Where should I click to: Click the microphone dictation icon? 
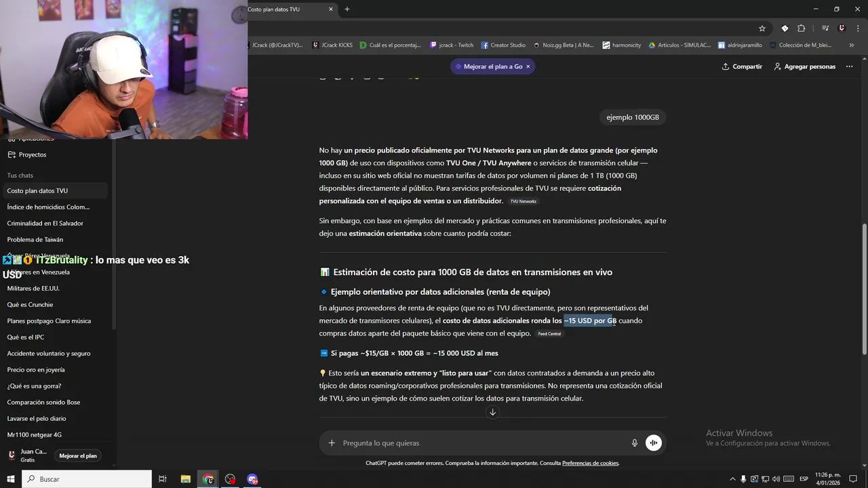635,443
